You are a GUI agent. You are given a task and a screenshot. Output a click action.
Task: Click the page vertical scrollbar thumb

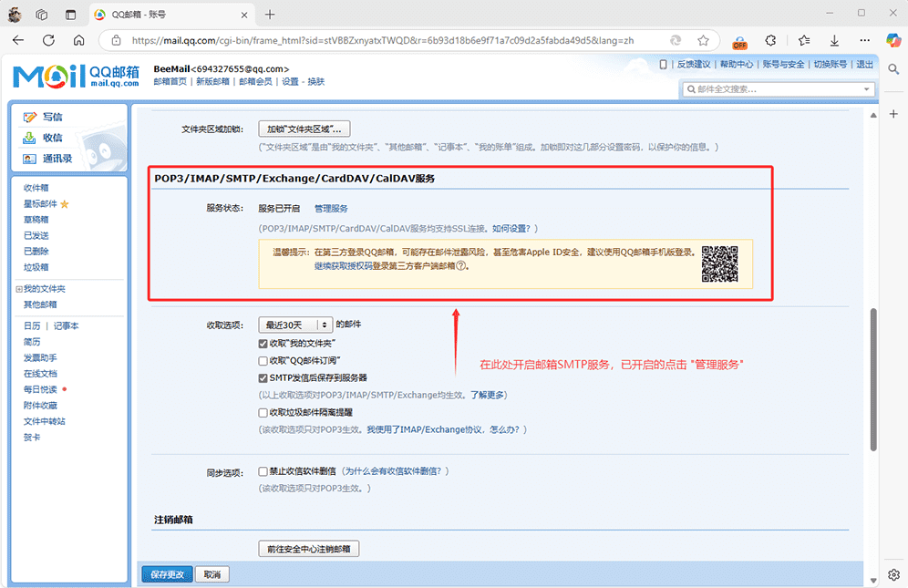[x=873, y=379]
